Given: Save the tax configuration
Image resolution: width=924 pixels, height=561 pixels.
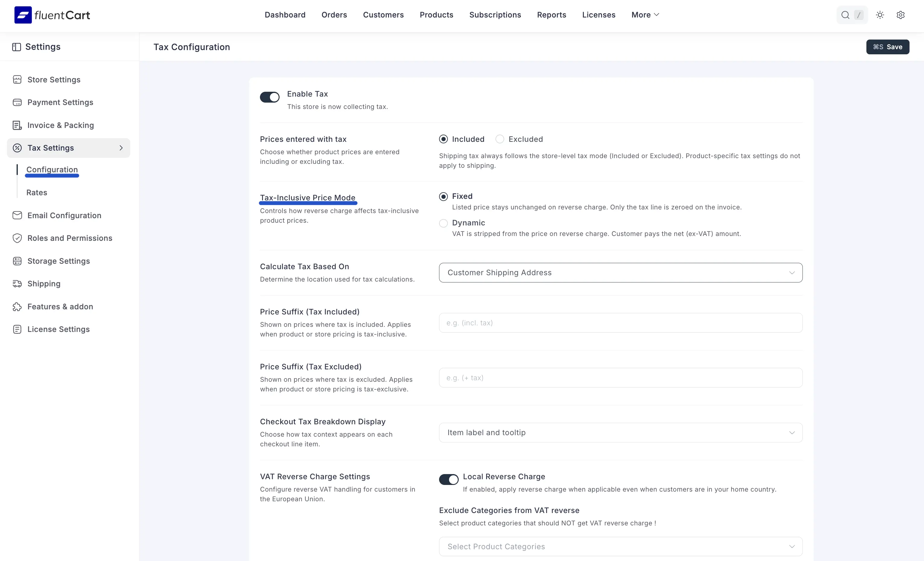Looking at the screenshot, I should tap(888, 47).
